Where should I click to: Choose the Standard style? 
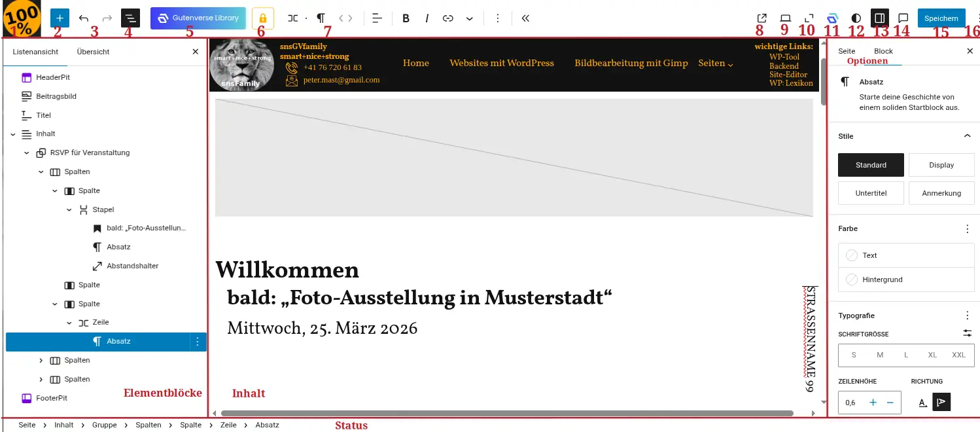click(871, 165)
